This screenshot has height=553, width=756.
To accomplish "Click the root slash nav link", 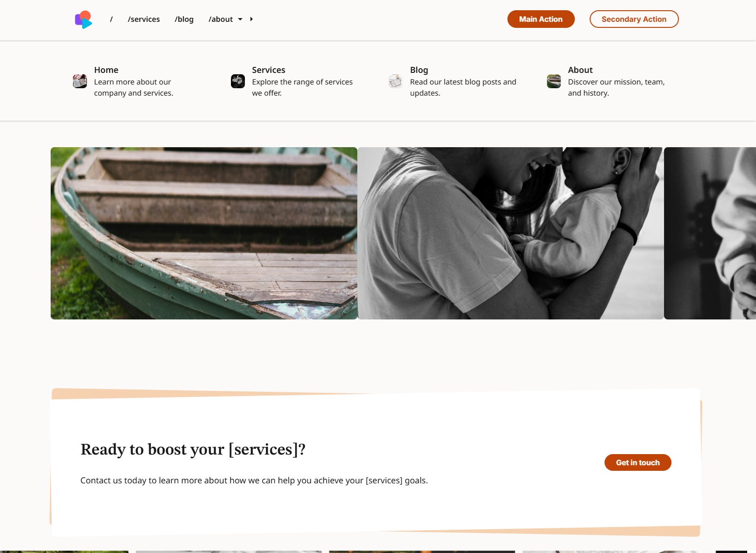I will point(112,20).
